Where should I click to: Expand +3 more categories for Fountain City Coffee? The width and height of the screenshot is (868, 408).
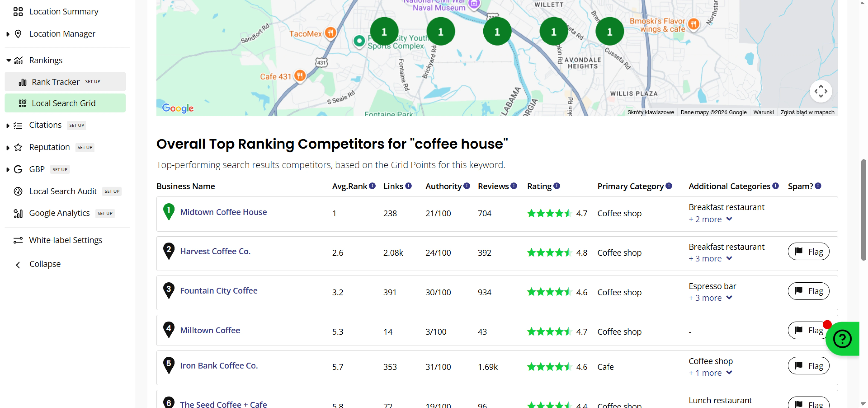coord(710,298)
